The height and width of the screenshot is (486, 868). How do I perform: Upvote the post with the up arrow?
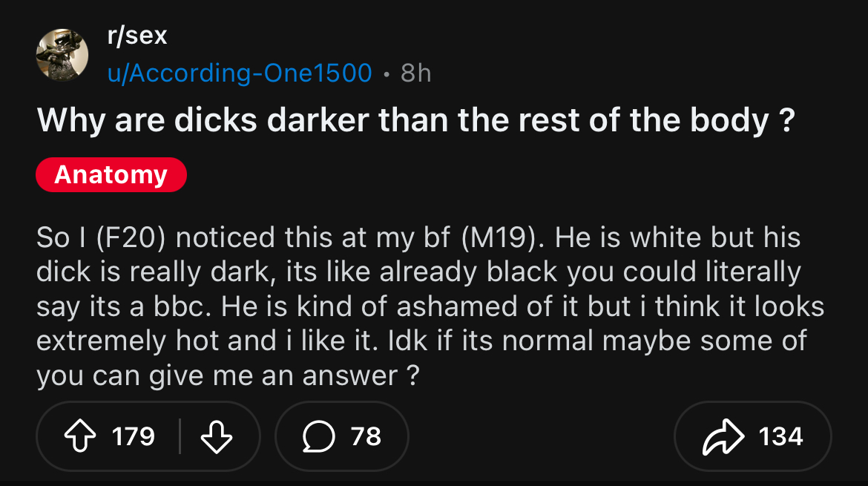pos(80,436)
